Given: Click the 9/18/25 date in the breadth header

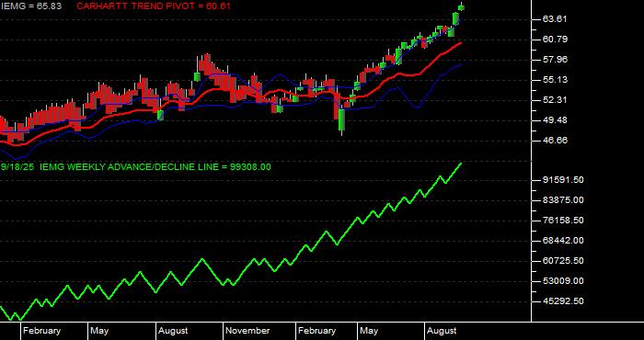Looking at the screenshot, I should 17,167.
